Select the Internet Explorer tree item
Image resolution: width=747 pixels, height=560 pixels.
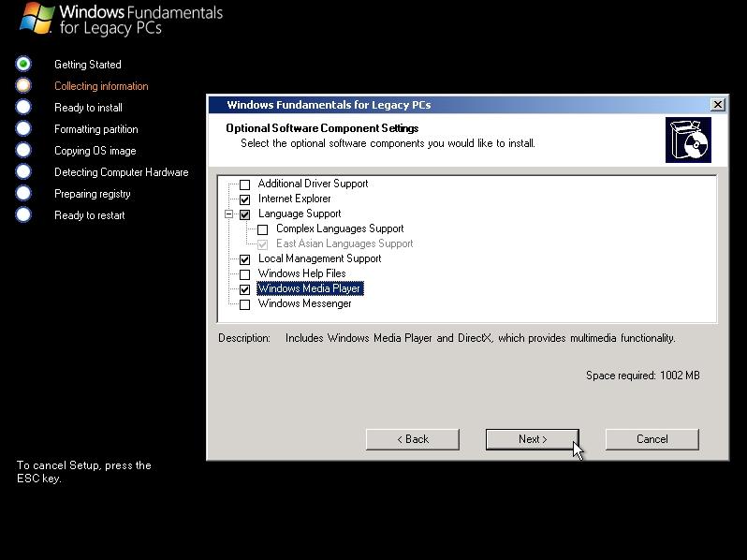coord(295,199)
